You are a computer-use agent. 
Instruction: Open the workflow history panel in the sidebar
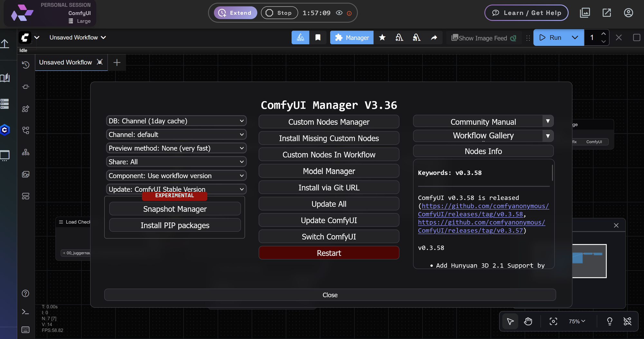(26, 65)
